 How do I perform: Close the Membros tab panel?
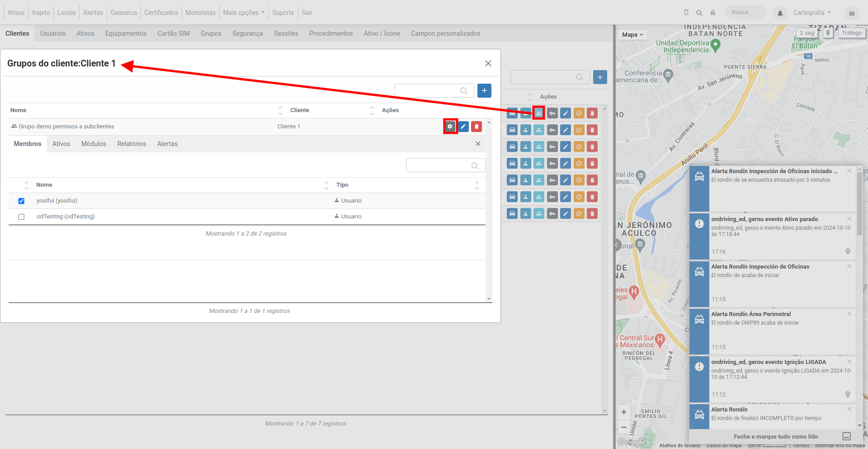478,144
